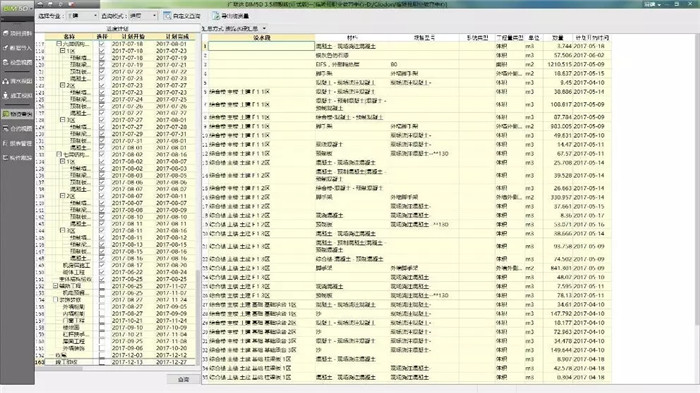This screenshot has width=700, height=393.
Task: Check row 155 box starting 2017-08-27
Action: pos(102,307)
